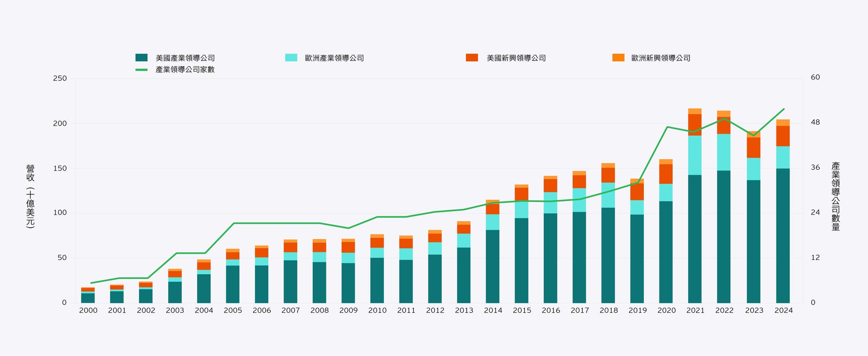Viewport: 868px width, 356px height.
Task: Click the green line endpoint at 2024
Action: (784, 109)
